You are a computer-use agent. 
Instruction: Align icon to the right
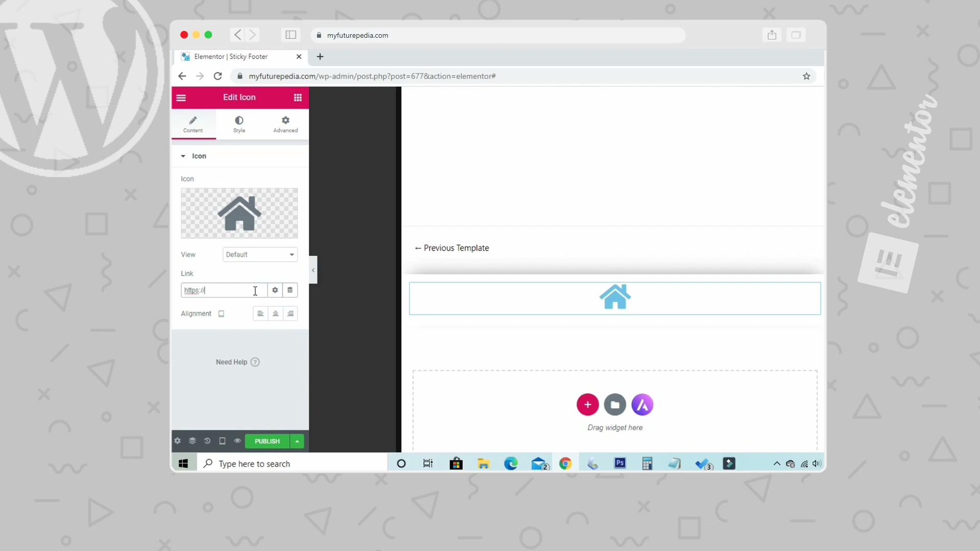290,314
